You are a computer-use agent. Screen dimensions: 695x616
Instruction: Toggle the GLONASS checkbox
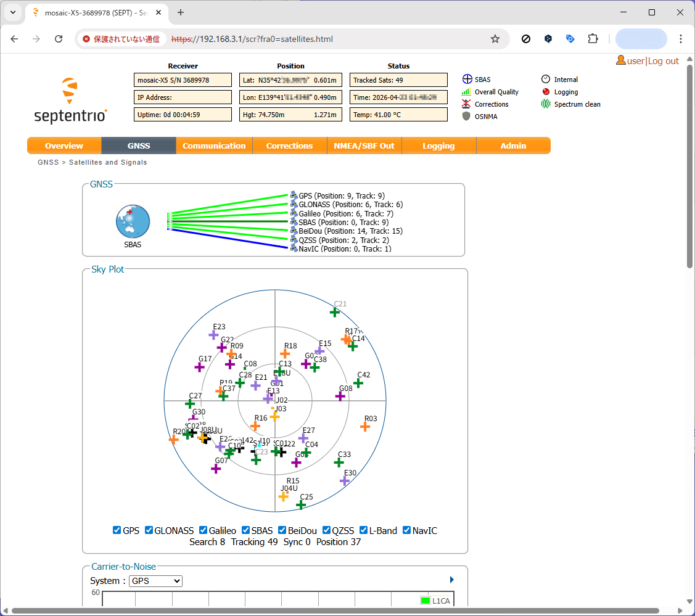(149, 530)
